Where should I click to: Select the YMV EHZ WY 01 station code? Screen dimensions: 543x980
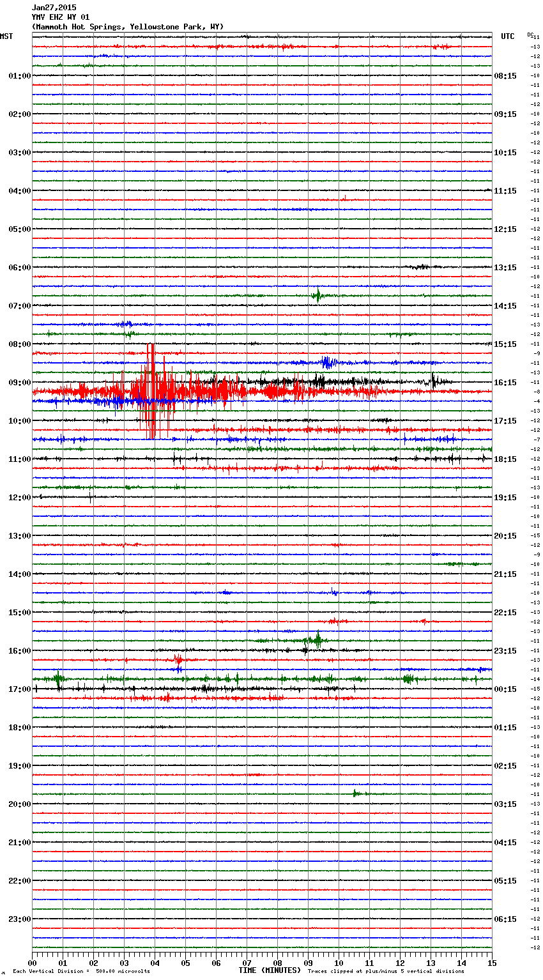[61, 17]
